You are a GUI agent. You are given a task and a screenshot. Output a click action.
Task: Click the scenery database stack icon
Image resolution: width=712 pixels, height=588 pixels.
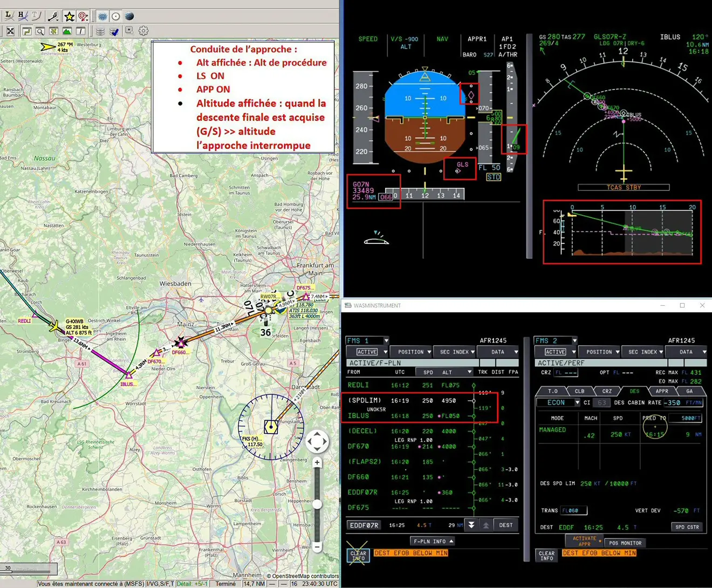[100, 31]
